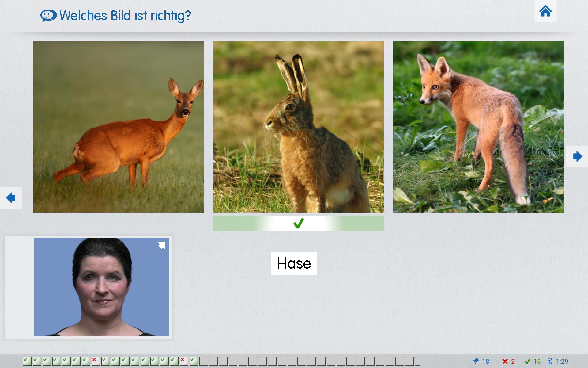Select the deer picture
588x368 pixels.
pyautogui.click(x=119, y=127)
